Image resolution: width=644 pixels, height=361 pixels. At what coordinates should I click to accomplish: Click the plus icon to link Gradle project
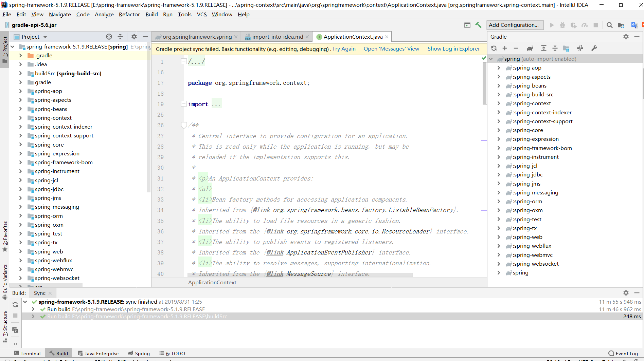505,48
